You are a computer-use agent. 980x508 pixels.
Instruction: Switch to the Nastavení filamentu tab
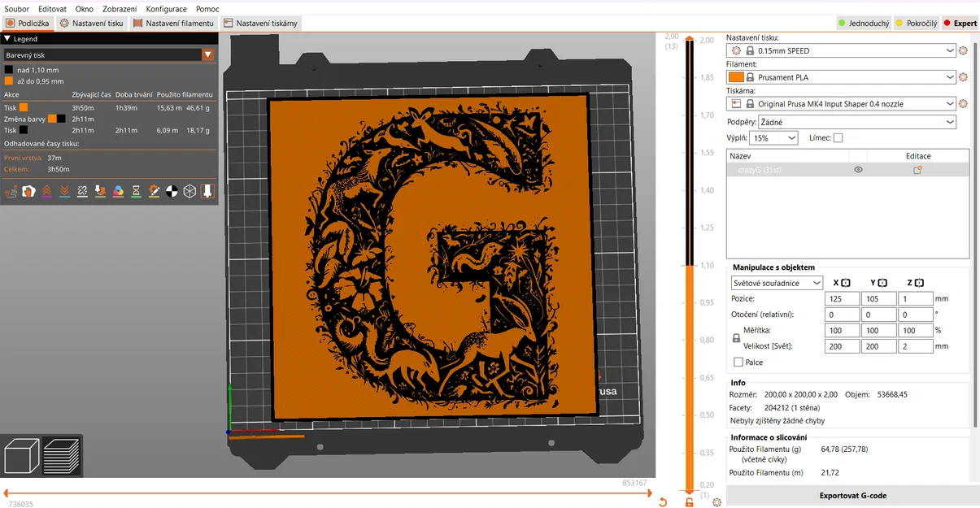tap(173, 24)
